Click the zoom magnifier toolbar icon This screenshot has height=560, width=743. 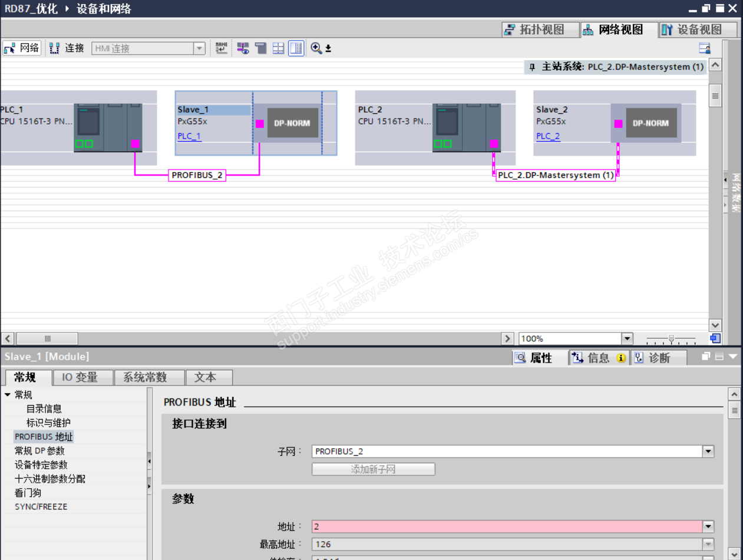pyautogui.click(x=316, y=48)
